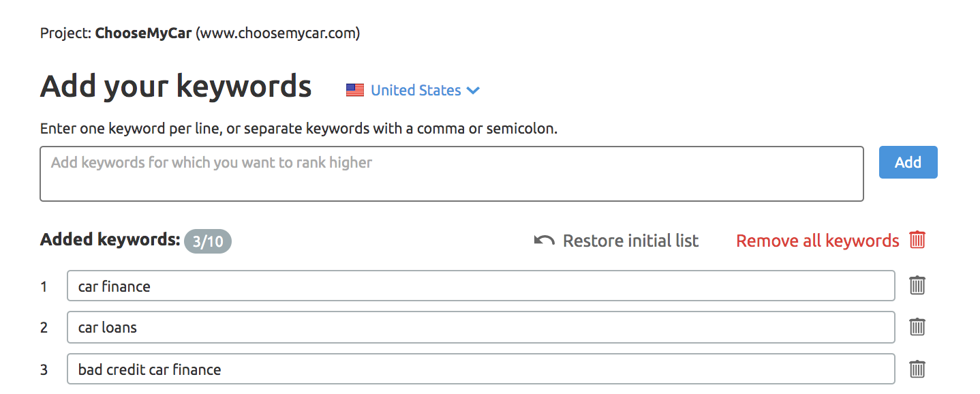Screen dimensions: 980x394
Task: Click Restore initial list
Action: pyautogui.click(x=630, y=240)
